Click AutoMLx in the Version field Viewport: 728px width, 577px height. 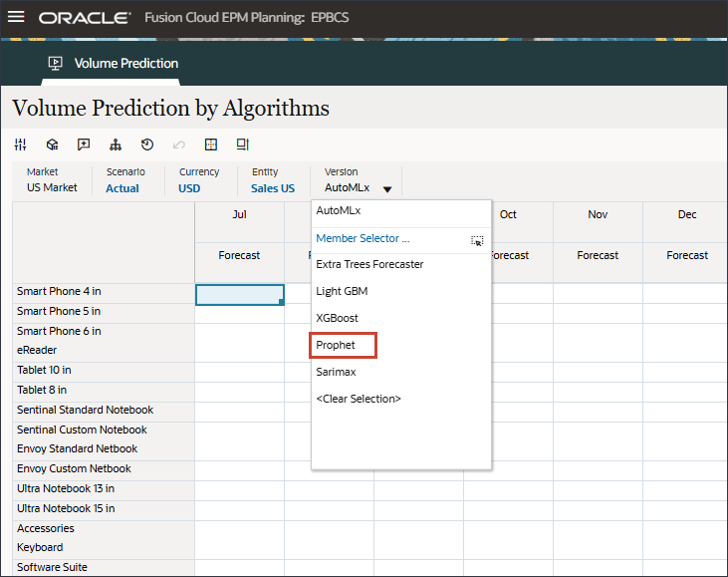coord(347,187)
